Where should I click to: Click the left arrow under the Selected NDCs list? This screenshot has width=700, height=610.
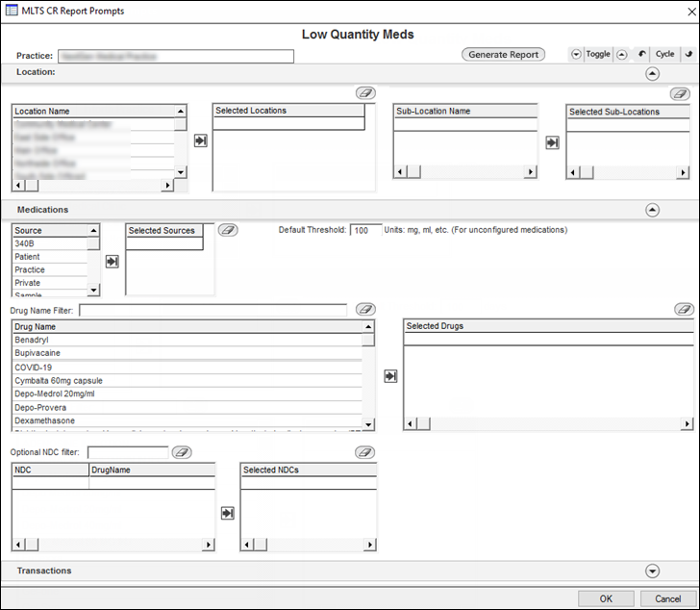click(246, 545)
